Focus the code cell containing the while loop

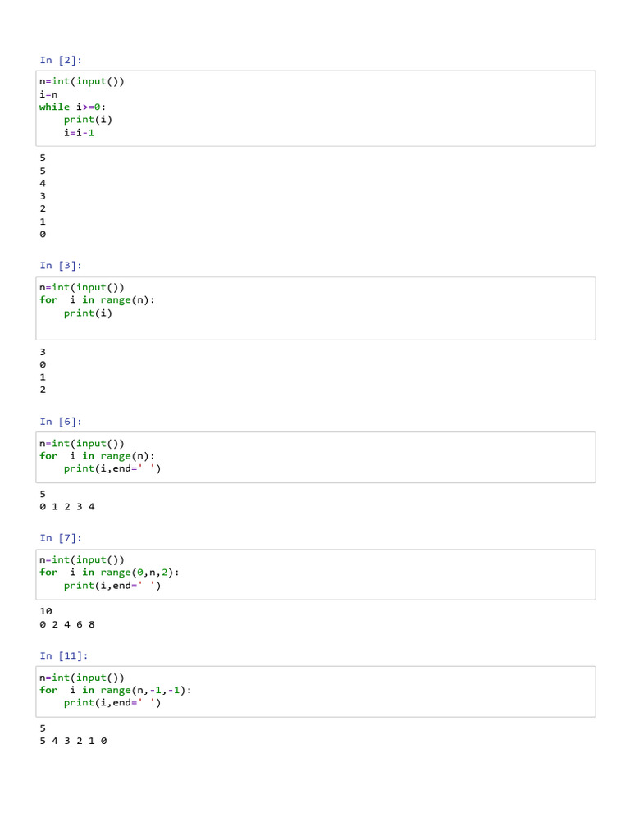(x=328, y=107)
